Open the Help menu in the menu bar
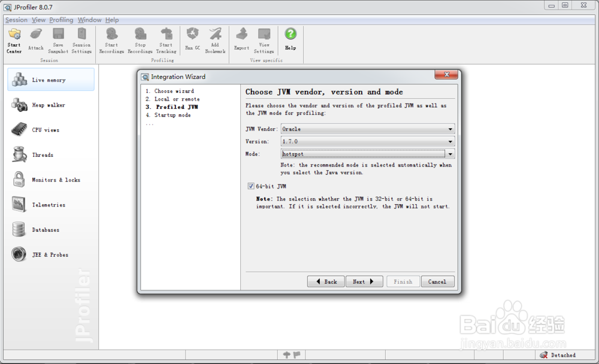 click(x=112, y=20)
